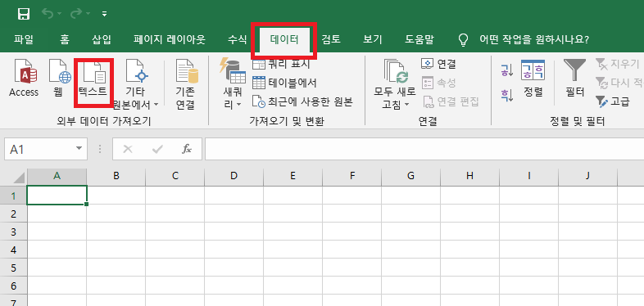Screen dimensions: 644x306
Task: Click the 어떤 작업을 원하시나요 search box
Action: click(x=534, y=39)
